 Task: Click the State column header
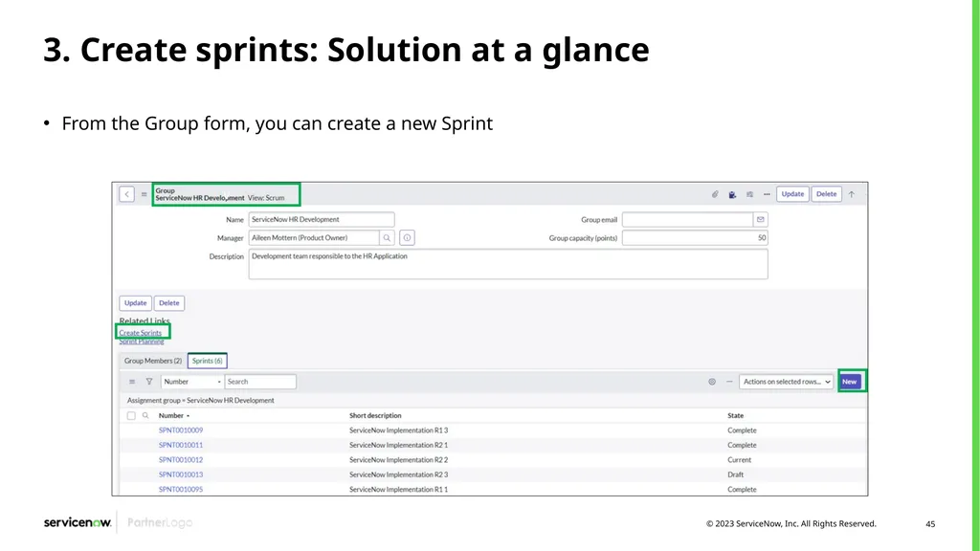(x=736, y=415)
